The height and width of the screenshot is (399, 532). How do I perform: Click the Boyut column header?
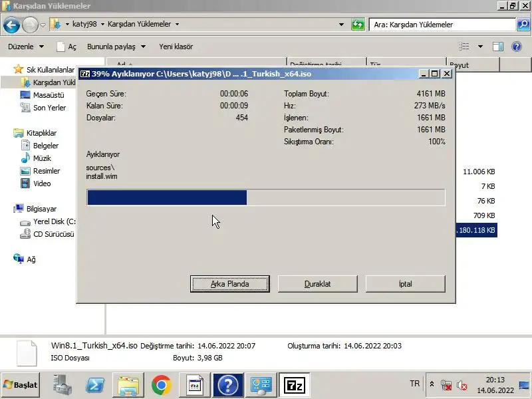[473, 65]
